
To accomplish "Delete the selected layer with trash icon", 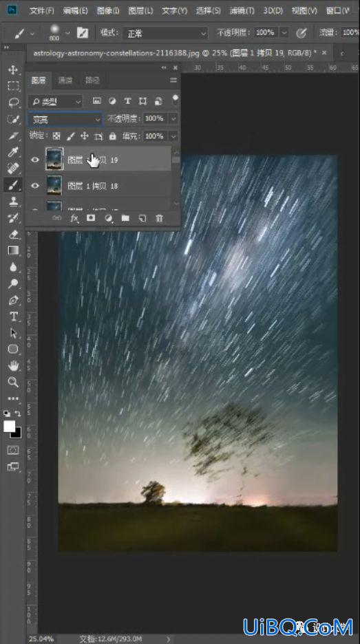I will (159, 218).
